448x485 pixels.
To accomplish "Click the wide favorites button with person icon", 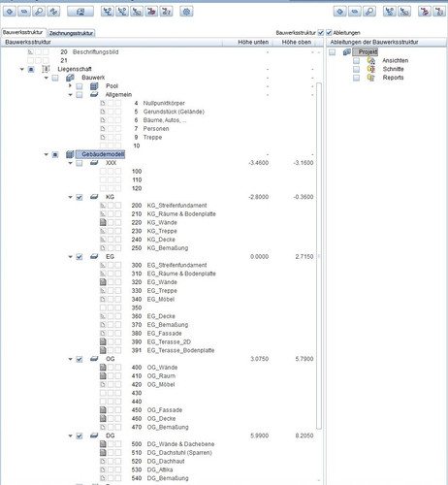I will pyautogui.click(x=80, y=12).
